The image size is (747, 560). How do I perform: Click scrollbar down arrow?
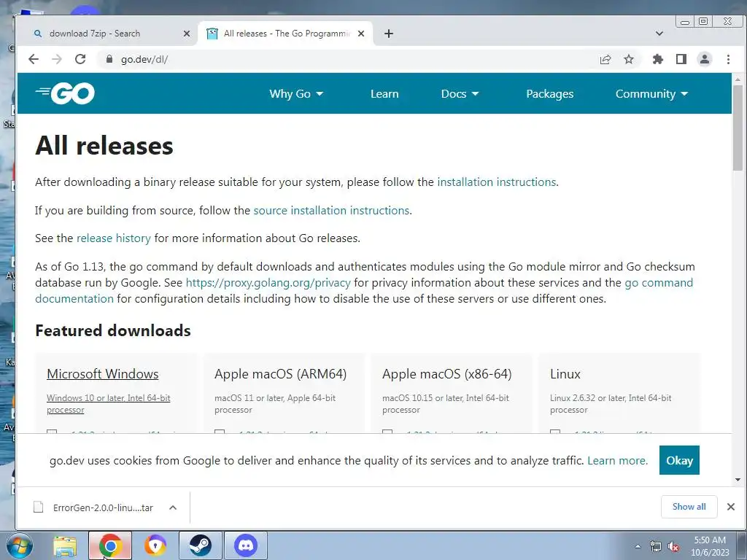(x=738, y=480)
